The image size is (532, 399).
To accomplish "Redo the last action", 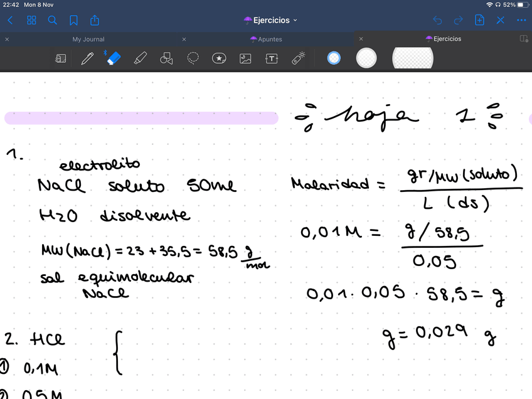I will click(459, 20).
